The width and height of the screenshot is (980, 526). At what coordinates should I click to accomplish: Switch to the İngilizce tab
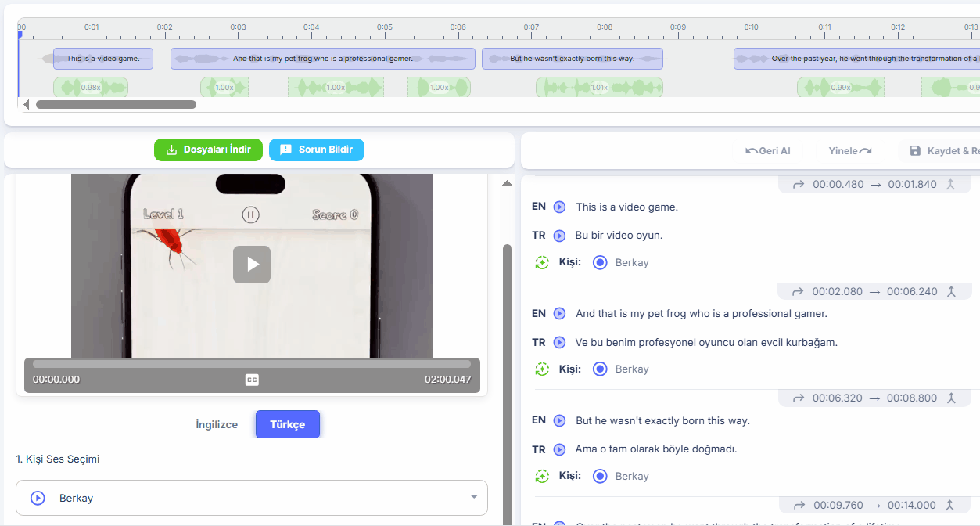click(216, 423)
